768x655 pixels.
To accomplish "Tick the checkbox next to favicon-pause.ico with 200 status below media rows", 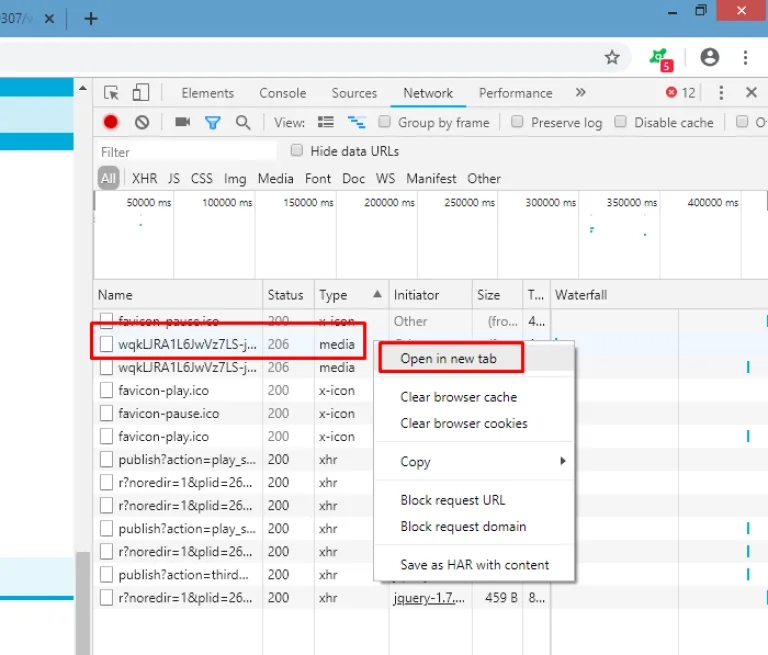I will (x=106, y=413).
